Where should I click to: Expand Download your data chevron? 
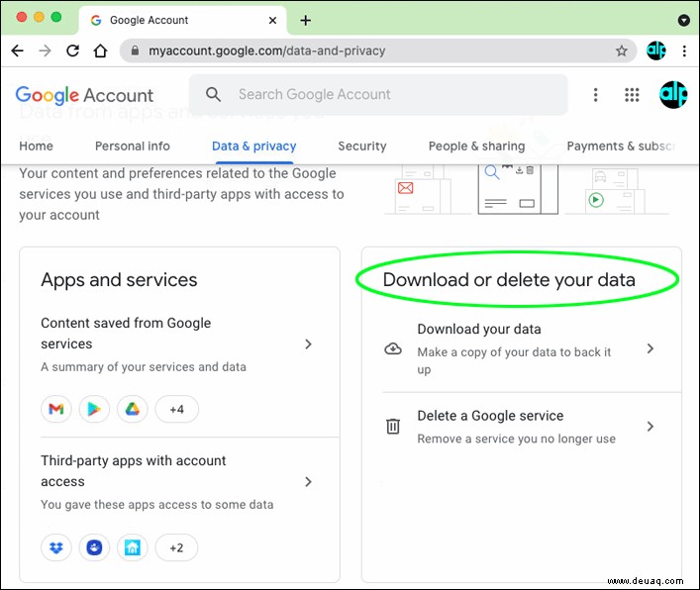(650, 348)
